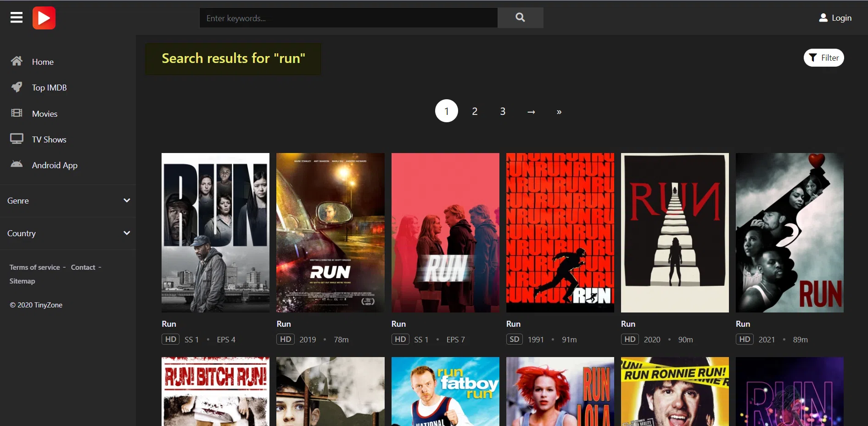Viewport: 868px width, 426px height.
Task: Click the "© 2020 TinyZone" text
Action: click(x=36, y=305)
